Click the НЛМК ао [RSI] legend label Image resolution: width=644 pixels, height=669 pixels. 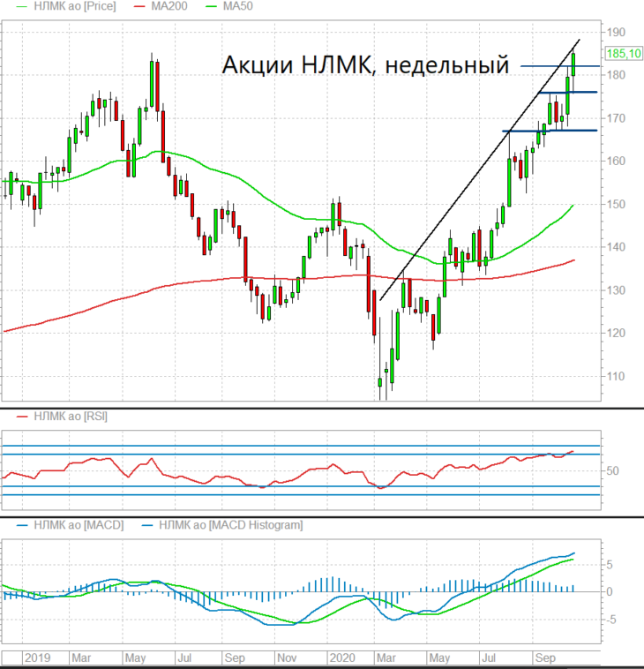(x=71, y=416)
